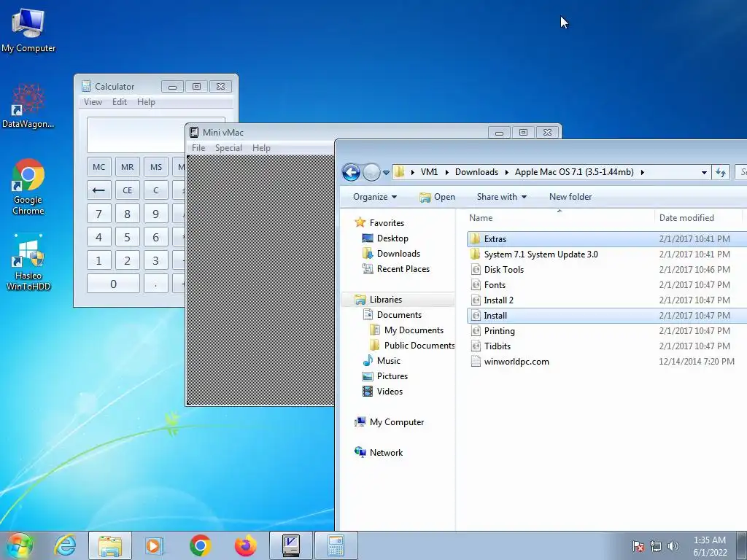
Task: Click the Windows Start orb
Action: point(19,545)
